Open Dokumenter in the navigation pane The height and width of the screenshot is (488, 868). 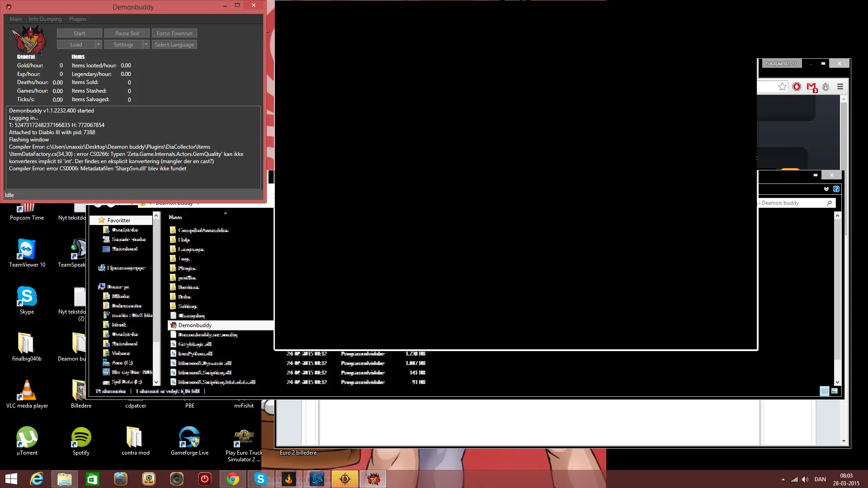click(x=127, y=306)
